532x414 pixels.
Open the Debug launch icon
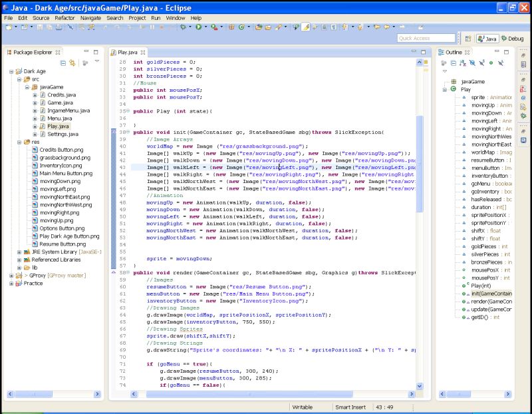(183, 29)
